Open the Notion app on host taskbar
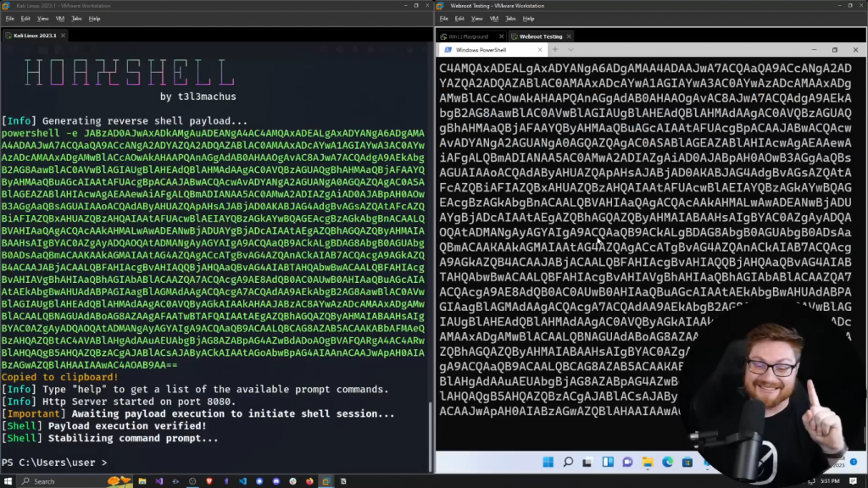 343,481
